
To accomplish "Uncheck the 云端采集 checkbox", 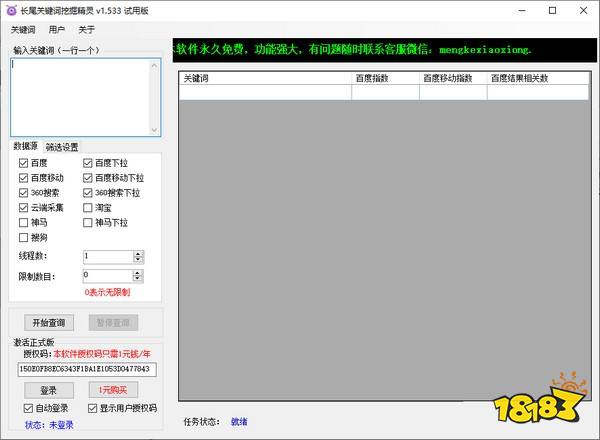I will coord(23,208).
